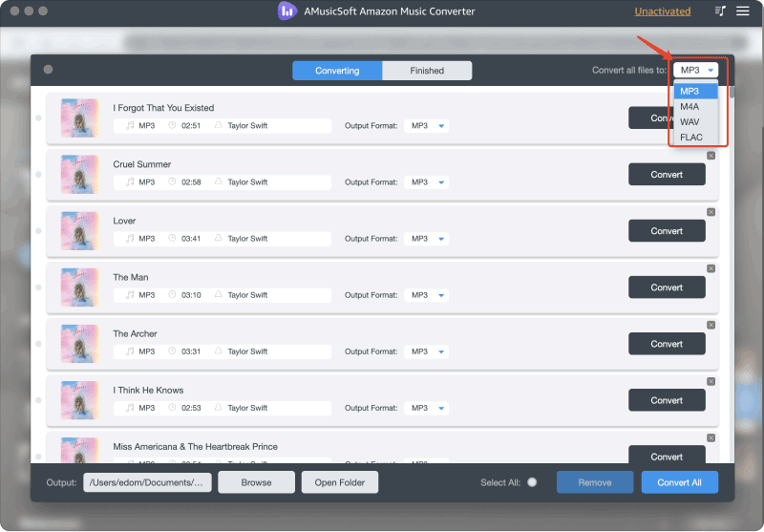The image size is (764, 532).
Task: Open Output Format dropdown for I Think He Knows
Action: tap(426, 408)
